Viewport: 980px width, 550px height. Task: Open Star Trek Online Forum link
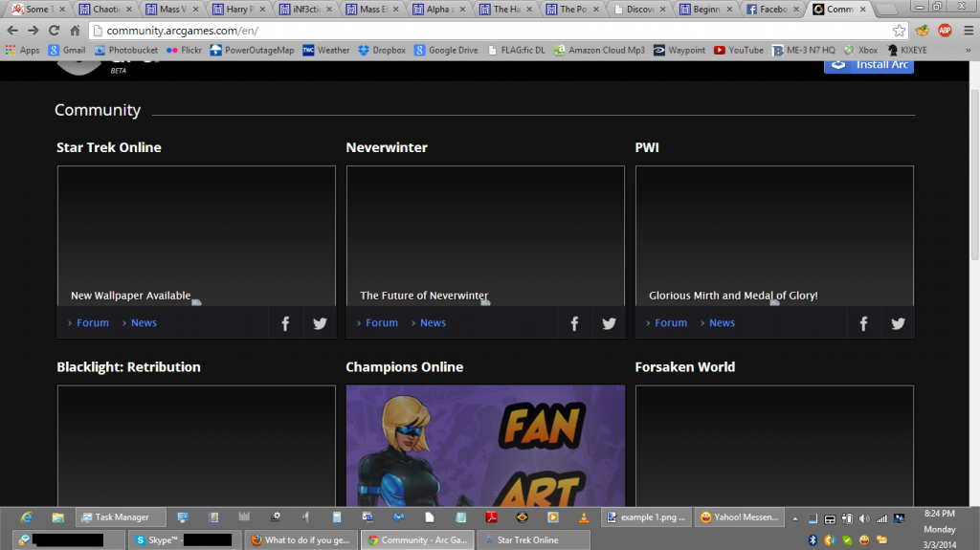(93, 322)
